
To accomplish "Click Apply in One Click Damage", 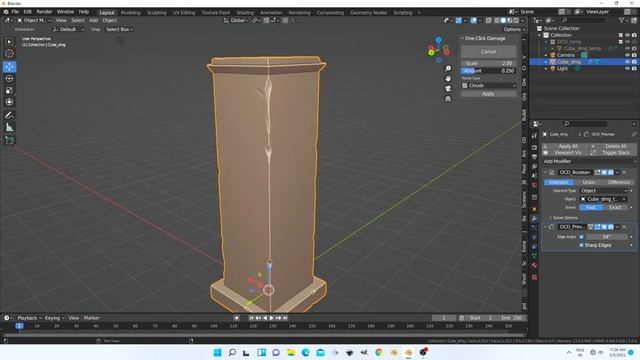I will (x=489, y=94).
